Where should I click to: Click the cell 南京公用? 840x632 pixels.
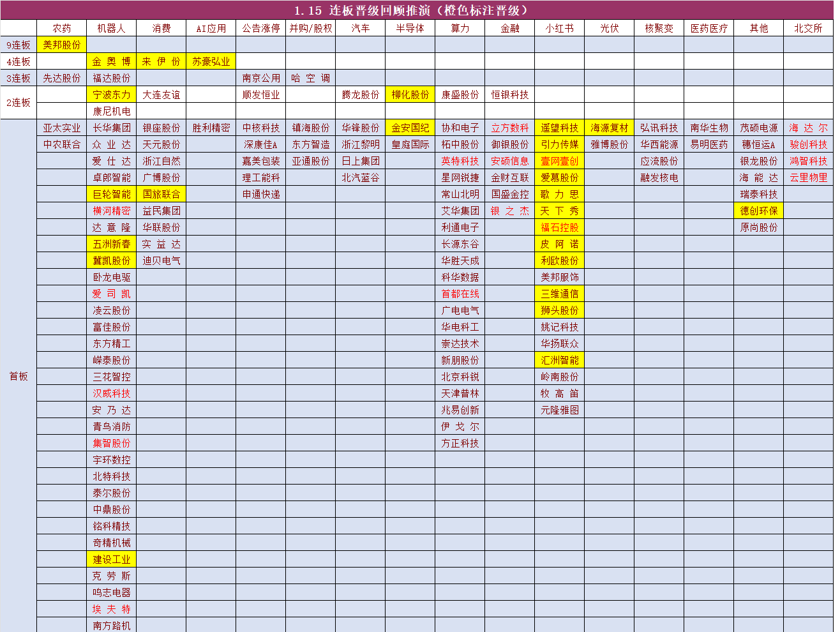261,78
